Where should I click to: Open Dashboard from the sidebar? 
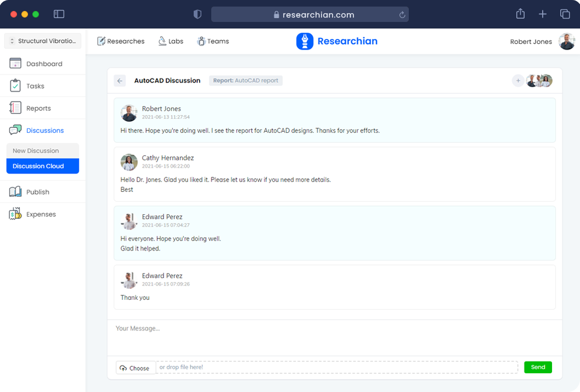[x=43, y=64]
